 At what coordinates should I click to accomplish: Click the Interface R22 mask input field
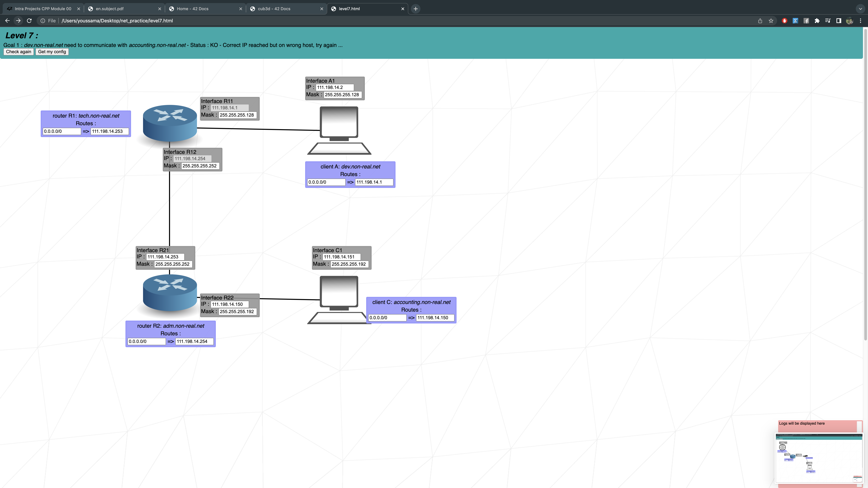tap(238, 312)
